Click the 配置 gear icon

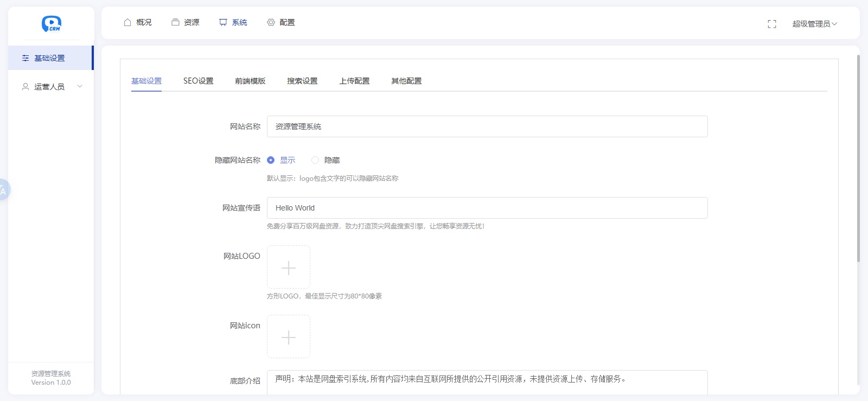pyautogui.click(x=271, y=22)
